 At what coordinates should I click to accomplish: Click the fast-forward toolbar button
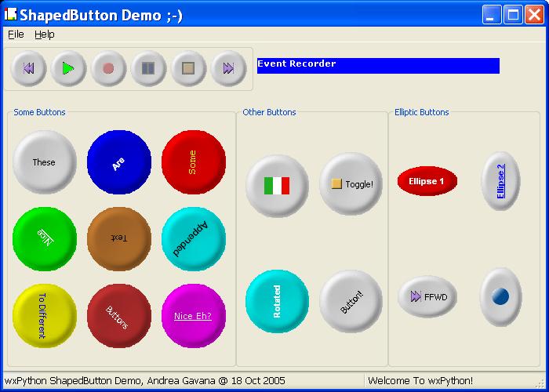point(228,69)
